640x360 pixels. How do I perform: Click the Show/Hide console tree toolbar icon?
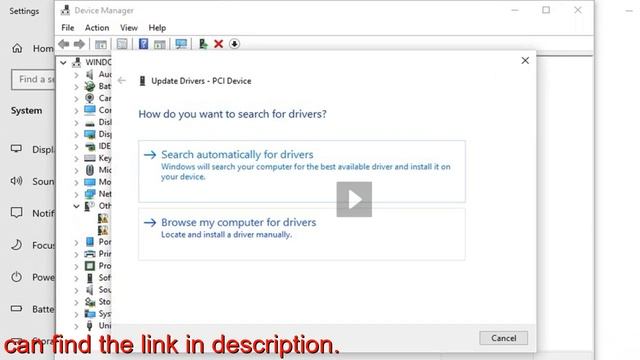101,44
